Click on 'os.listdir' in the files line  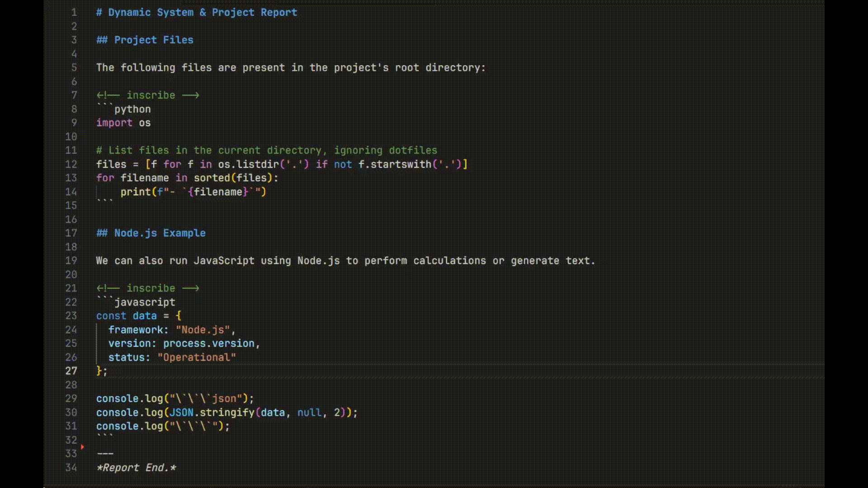(248, 164)
